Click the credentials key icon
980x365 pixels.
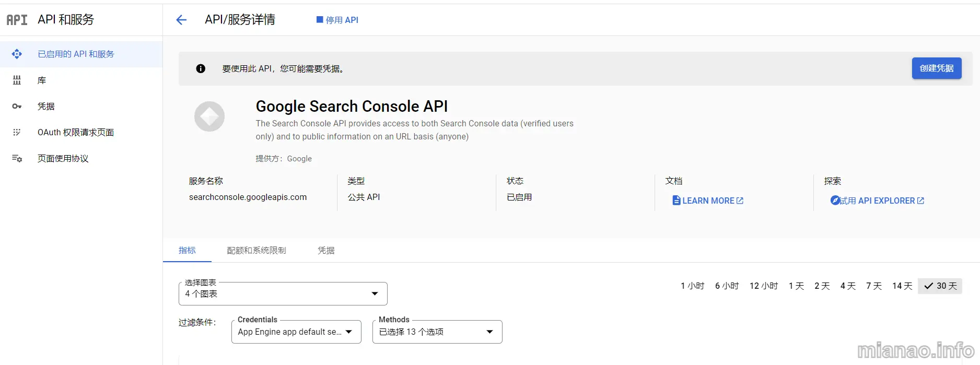pos(17,106)
